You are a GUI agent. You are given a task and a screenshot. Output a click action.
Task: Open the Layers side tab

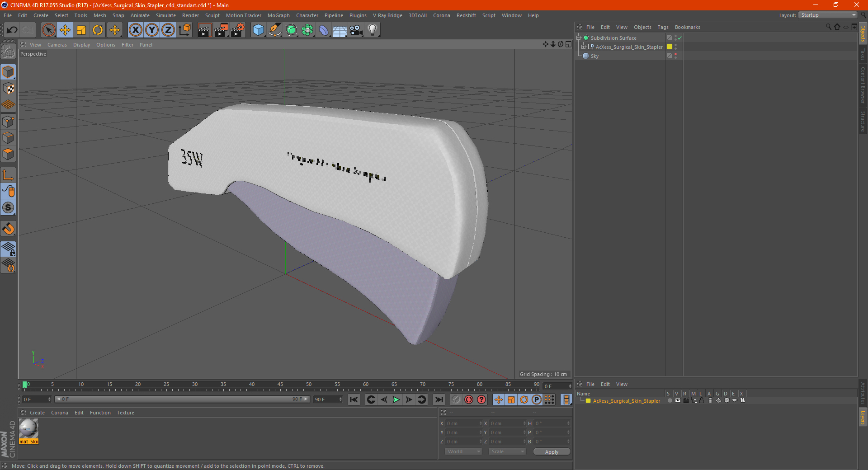pos(863,417)
